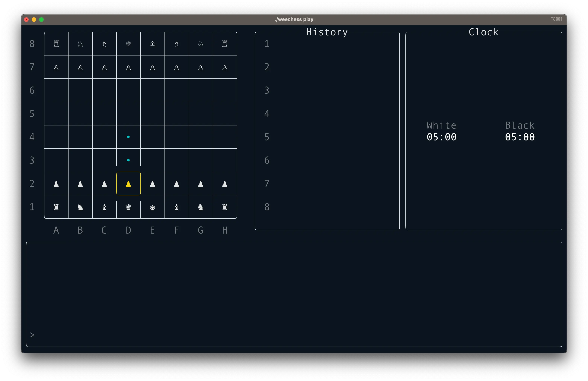Select the white pawn on A2
The width and height of the screenshot is (588, 381).
(56, 184)
